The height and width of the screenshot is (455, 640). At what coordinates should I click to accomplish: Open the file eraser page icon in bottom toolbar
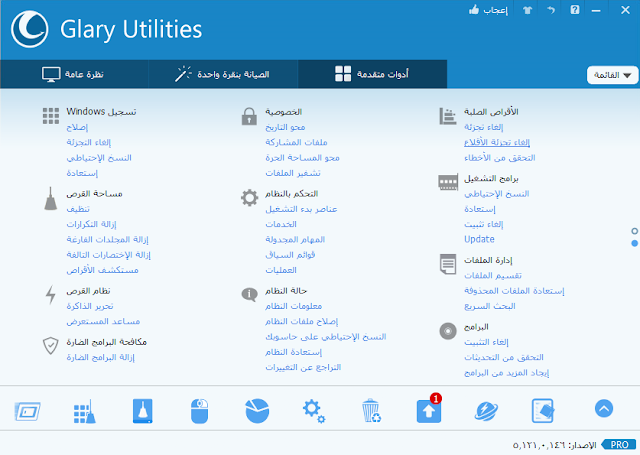click(x=543, y=411)
